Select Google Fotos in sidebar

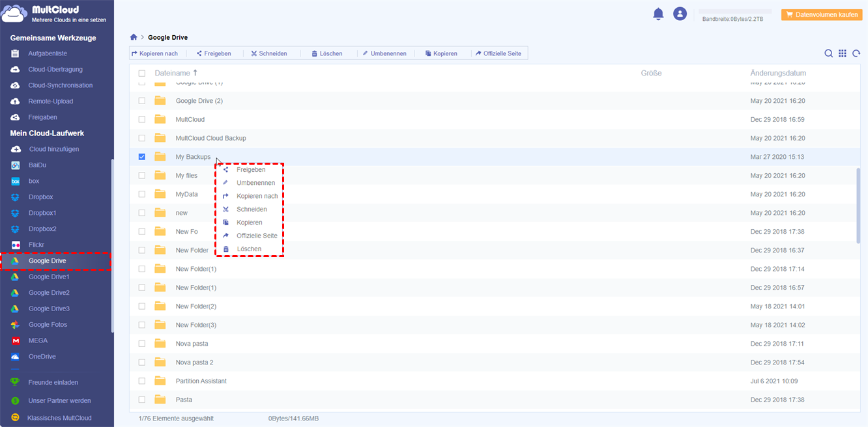tap(48, 324)
